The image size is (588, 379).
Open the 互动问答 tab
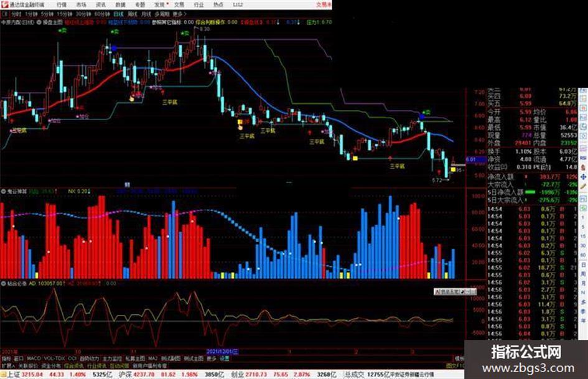point(118,365)
